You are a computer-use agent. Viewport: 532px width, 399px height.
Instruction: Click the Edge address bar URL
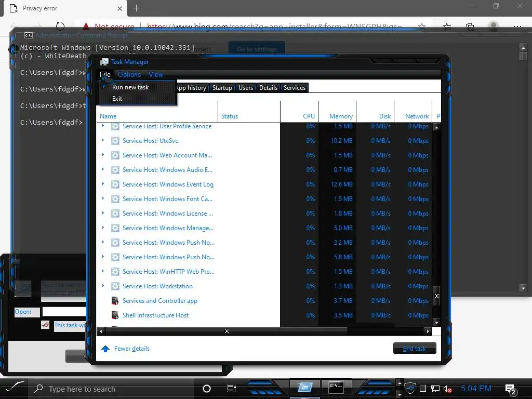point(274,26)
